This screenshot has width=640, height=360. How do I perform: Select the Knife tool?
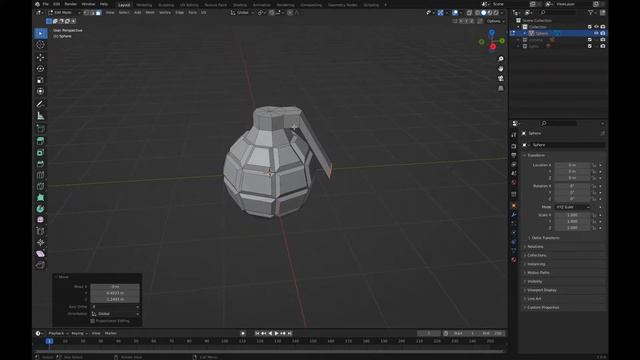(40, 186)
